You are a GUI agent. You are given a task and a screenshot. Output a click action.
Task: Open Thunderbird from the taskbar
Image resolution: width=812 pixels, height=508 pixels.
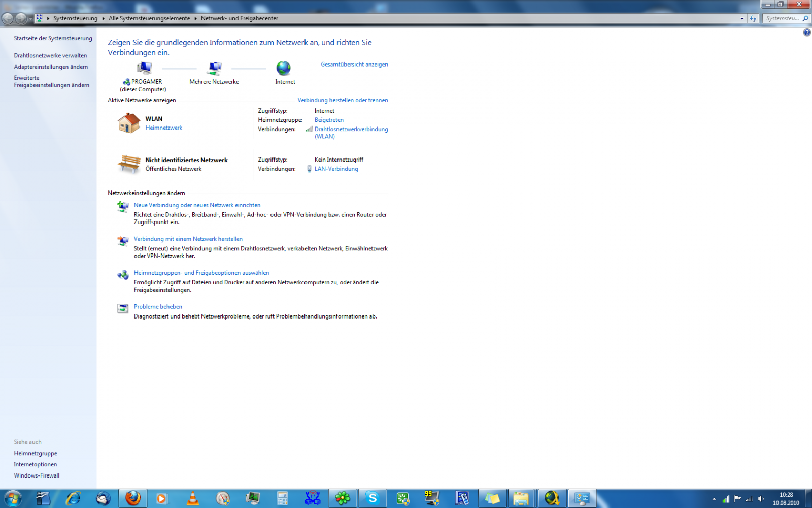tap(103, 498)
